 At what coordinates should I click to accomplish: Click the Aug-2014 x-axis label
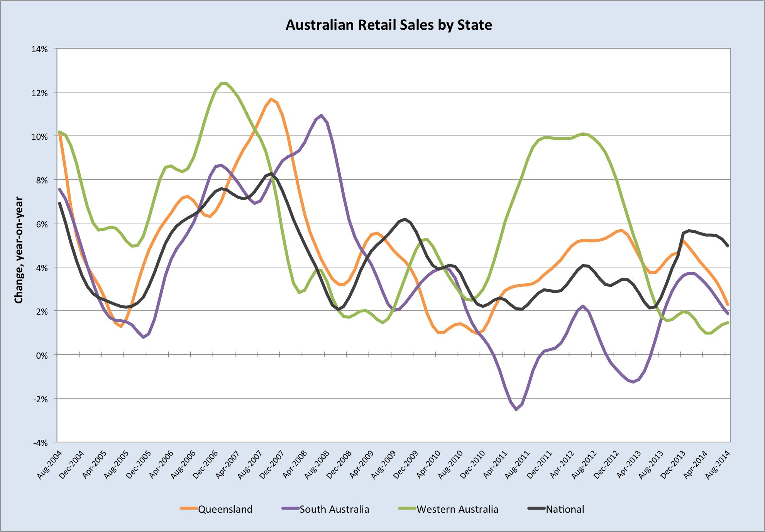[718, 464]
